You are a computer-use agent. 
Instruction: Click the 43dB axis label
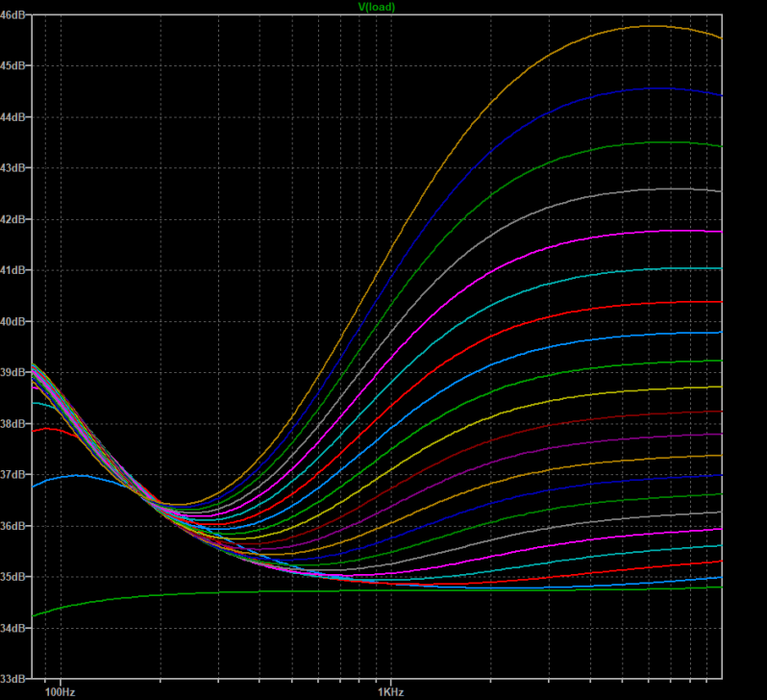click(15, 168)
